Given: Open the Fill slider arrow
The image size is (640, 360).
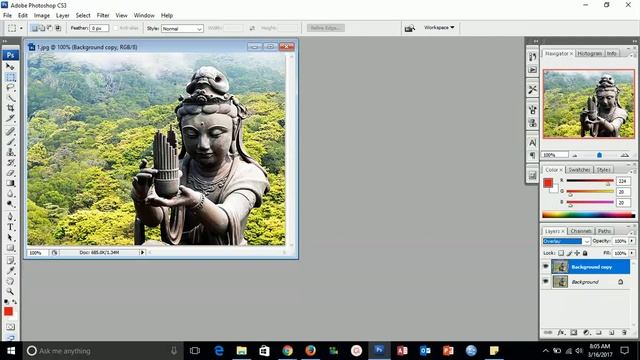Looking at the screenshot, I should [632, 253].
